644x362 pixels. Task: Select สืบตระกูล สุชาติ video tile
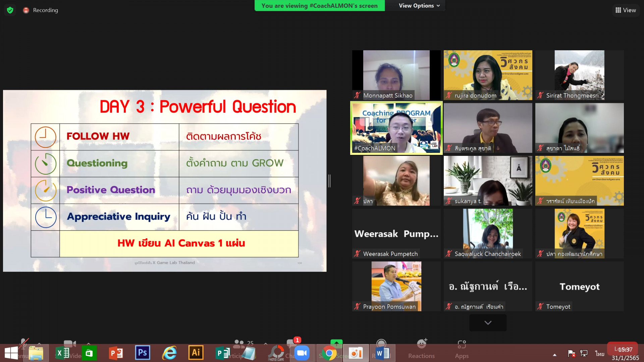point(488,128)
